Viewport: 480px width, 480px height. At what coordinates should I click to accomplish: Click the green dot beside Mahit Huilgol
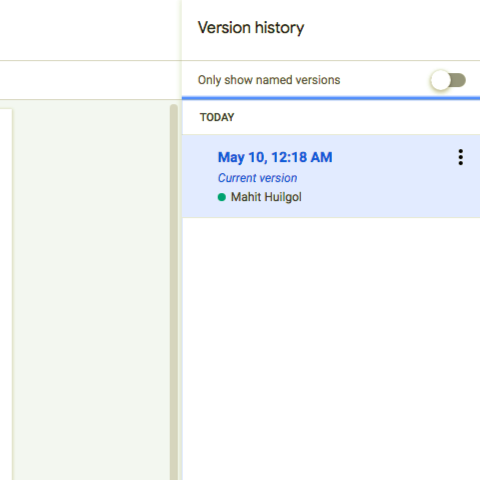pyautogui.click(x=222, y=197)
